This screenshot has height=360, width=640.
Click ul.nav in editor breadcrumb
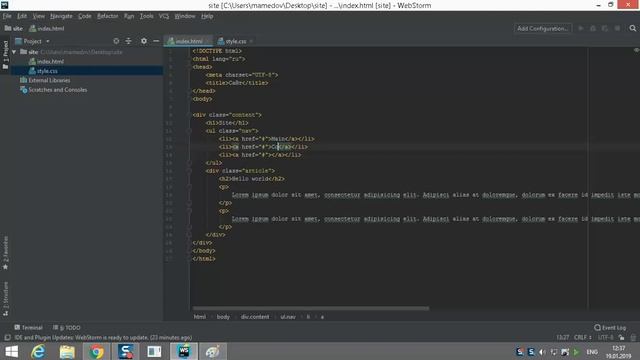[x=288, y=317]
